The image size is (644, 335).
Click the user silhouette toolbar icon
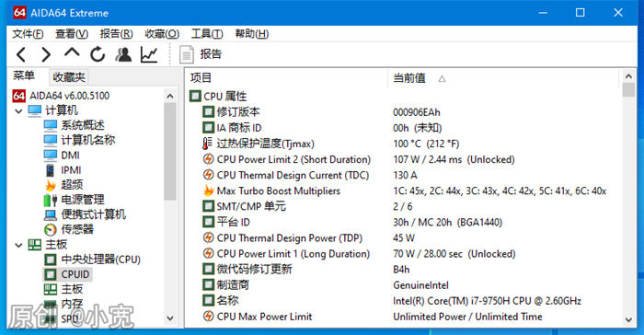coord(123,54)
